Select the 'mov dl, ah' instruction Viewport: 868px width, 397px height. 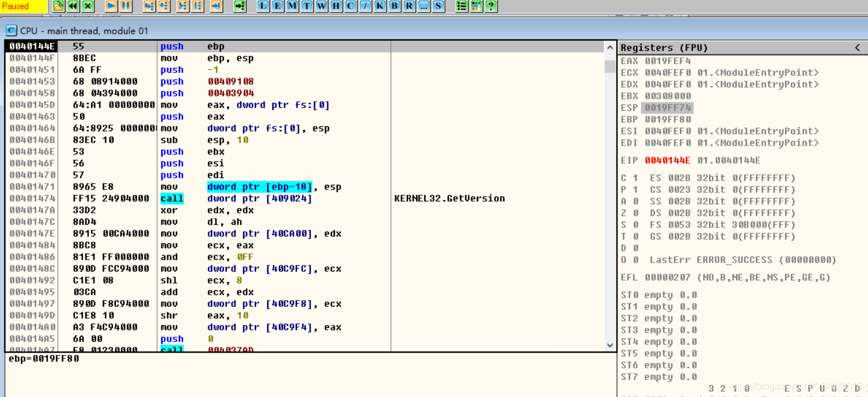coord(305,222)
